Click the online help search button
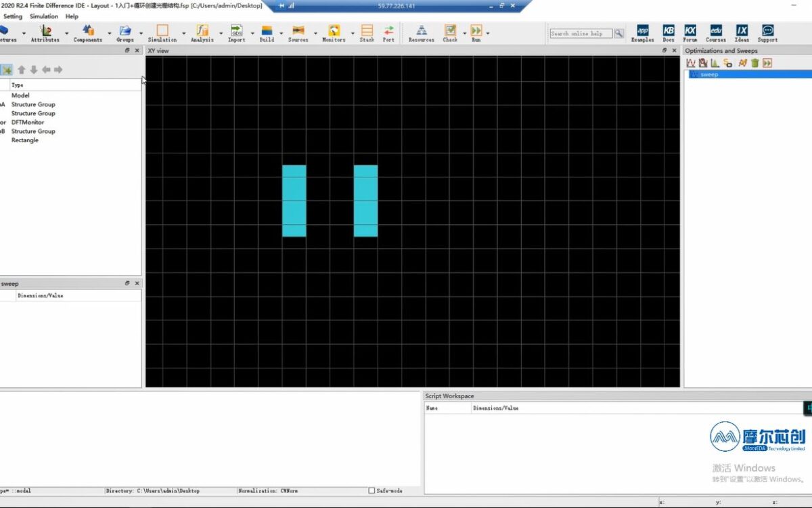The image size is (812, 508). click(x=619, y=33)
